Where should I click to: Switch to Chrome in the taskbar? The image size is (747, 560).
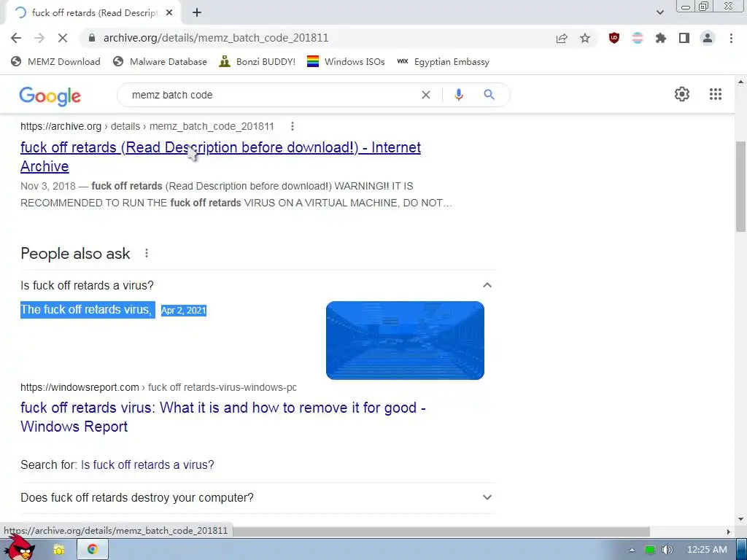(x=93, y=549)
